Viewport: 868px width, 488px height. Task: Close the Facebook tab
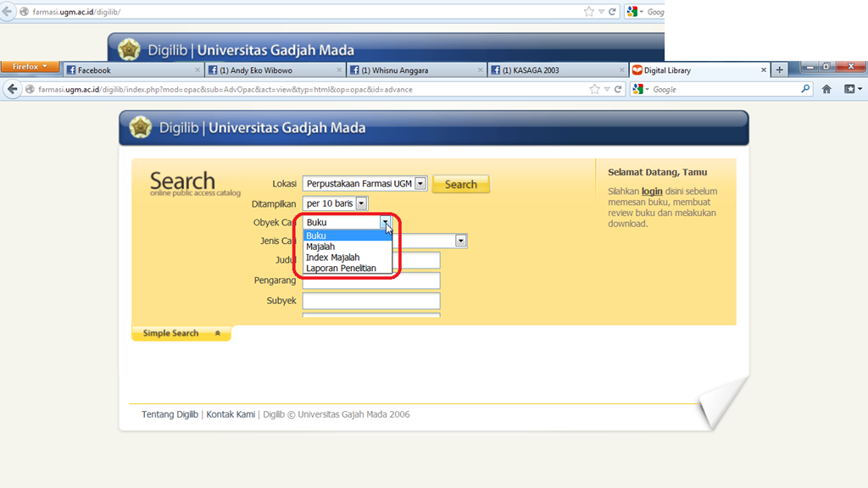[197, 70]
